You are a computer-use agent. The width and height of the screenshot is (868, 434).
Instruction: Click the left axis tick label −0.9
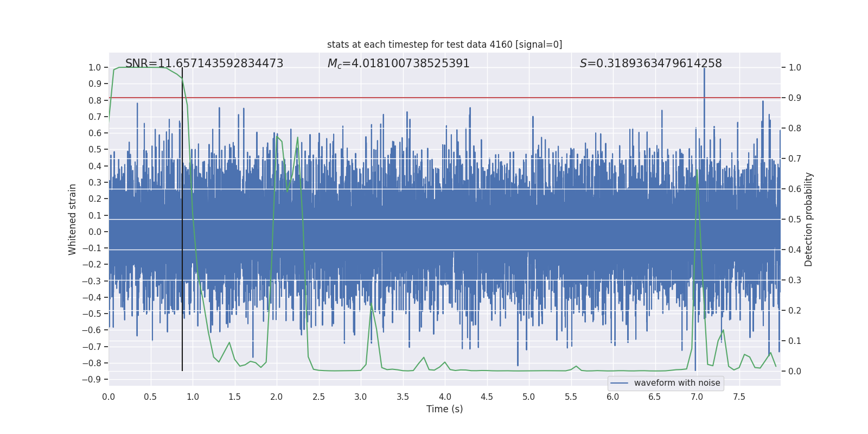pos(92,379)
